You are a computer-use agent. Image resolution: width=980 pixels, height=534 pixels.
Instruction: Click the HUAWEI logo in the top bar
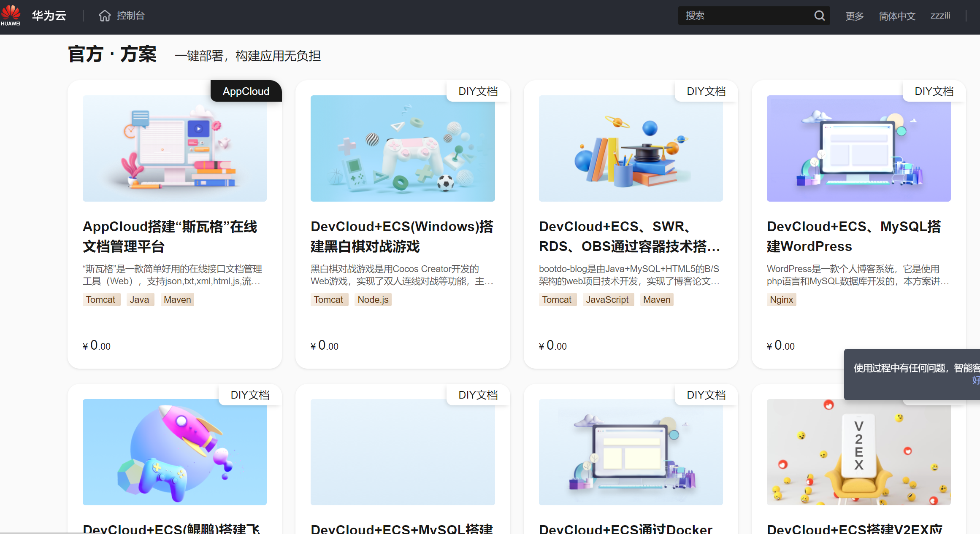11,14
